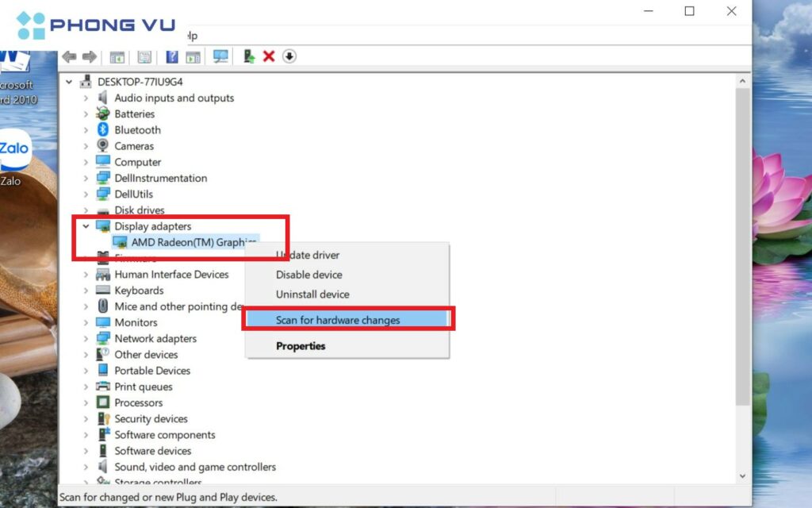Click the Properties sheet toolbar icon
Viewport: 812px width, 508px height.
pyautogui.click(x=144, y=56)
